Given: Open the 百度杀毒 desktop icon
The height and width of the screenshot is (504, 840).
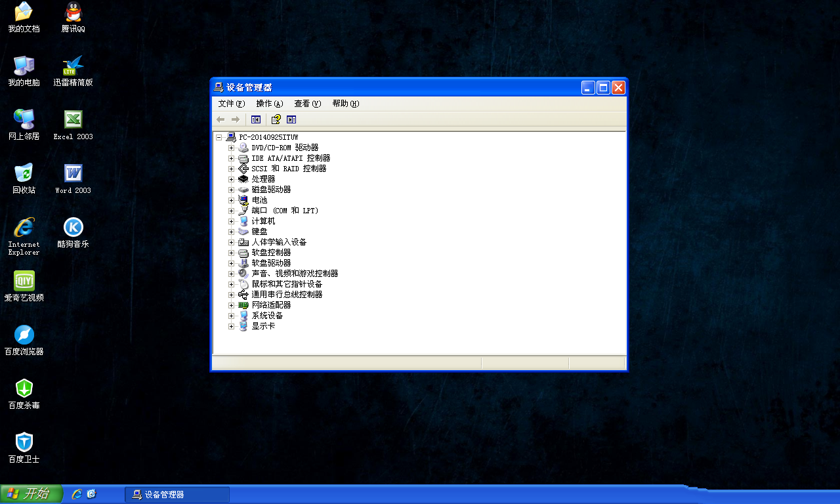Looking at the screenshot, I should point(24,388).
